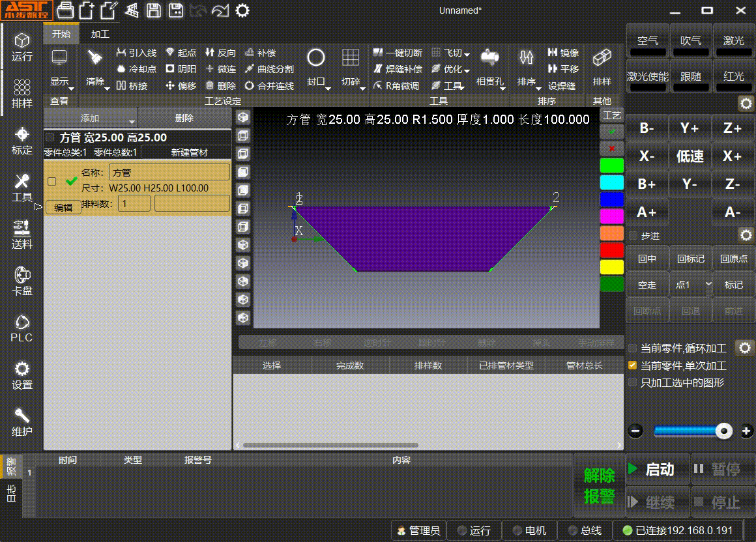This screenshot has height=542, width=756.
Task: Open the PLC sidebar page
Action: click(22, 328)
